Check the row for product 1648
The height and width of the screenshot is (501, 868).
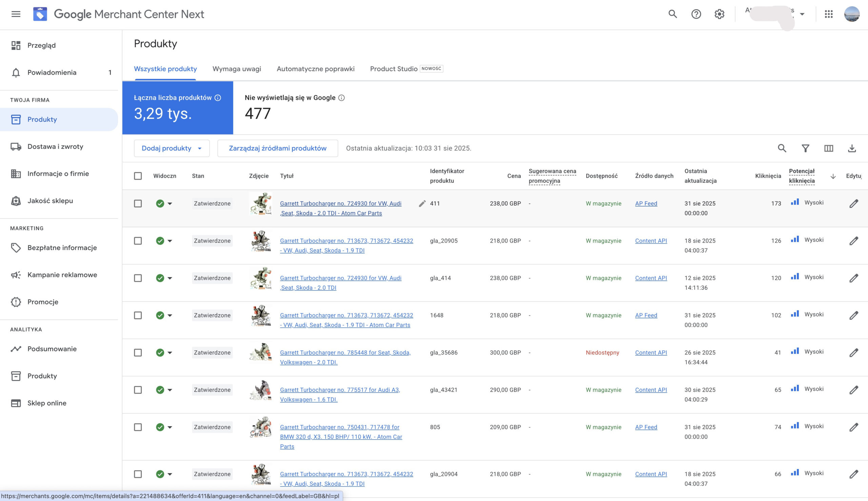click(138, 315)
